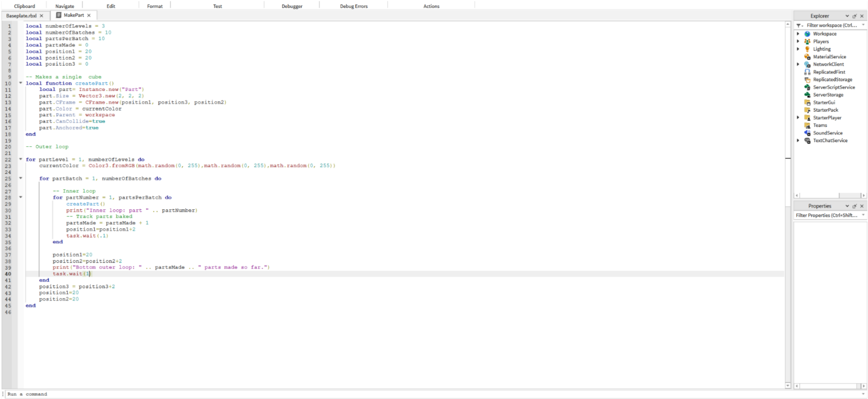This screenshot has width=868, height=399.
Task: Collapse the createPart function fold arrow
Action: tap(20, 83)
